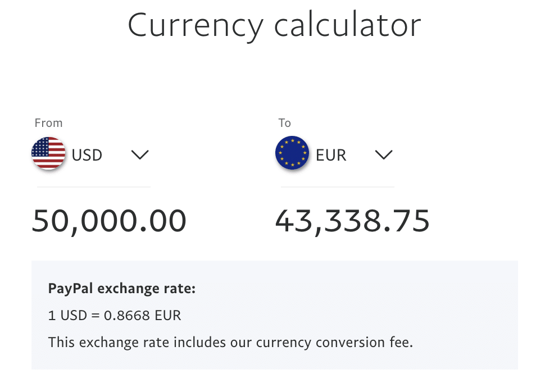Select the USD currency code label
Viewport: 545px width, 392px height.
pos(87,155)
